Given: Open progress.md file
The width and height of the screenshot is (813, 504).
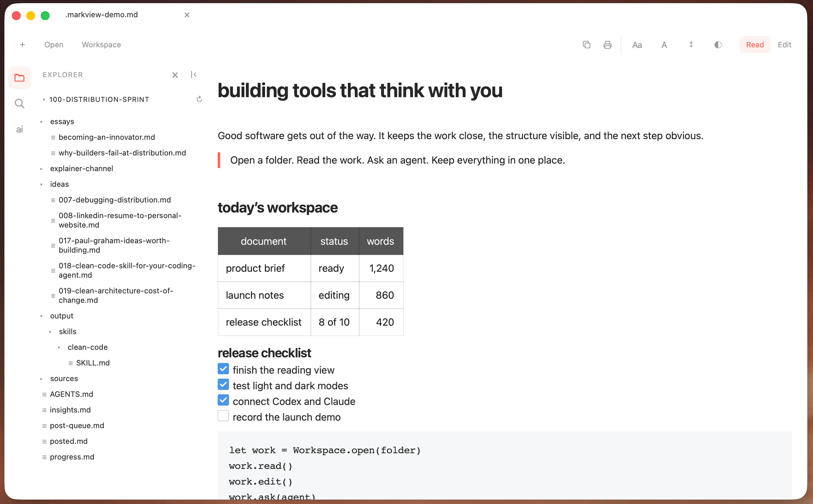Looking at the screenshot, I should [72, 457].
